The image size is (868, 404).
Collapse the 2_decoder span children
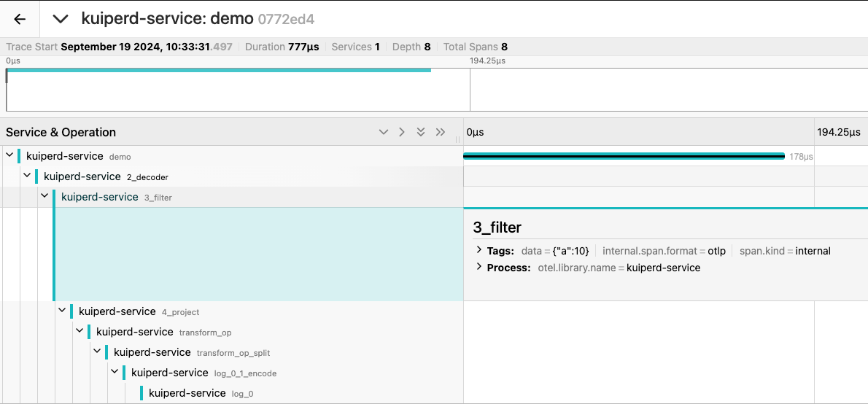click(x=26, y=176)
